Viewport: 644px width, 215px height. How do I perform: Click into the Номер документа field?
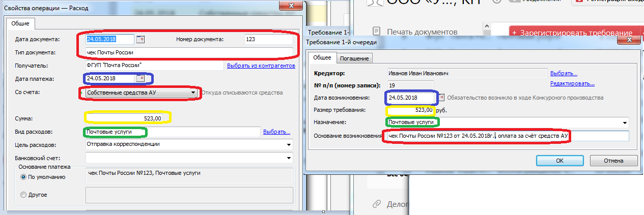(267, 39)
